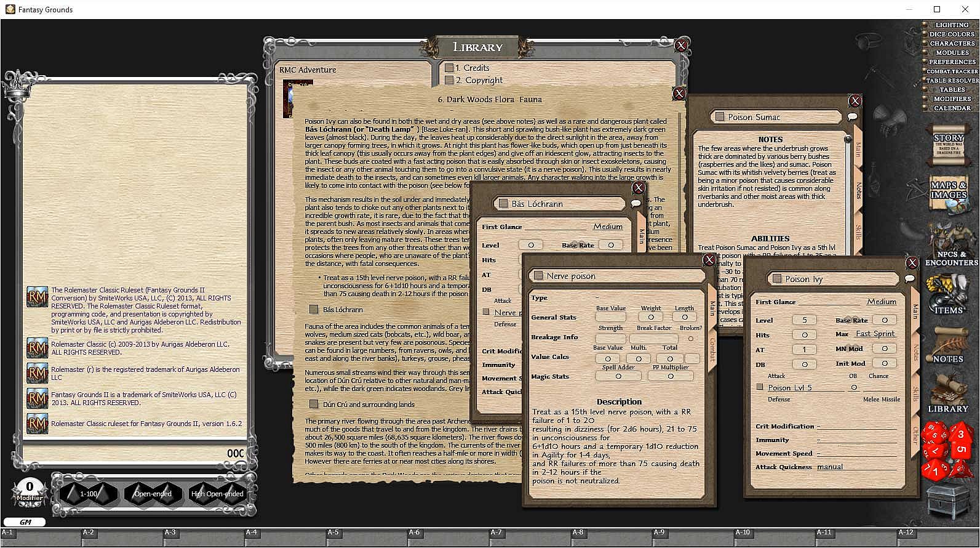This screenshot has width=980, height=548.
Task: Cycle Max pace Fast Sprint in Poison Ivy
Action: (x=875, y=334)
